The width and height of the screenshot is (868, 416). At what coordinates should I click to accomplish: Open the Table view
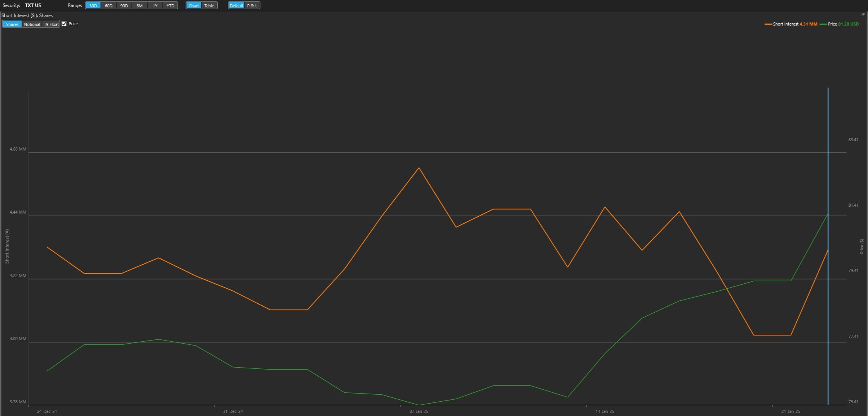pos(209,5)
